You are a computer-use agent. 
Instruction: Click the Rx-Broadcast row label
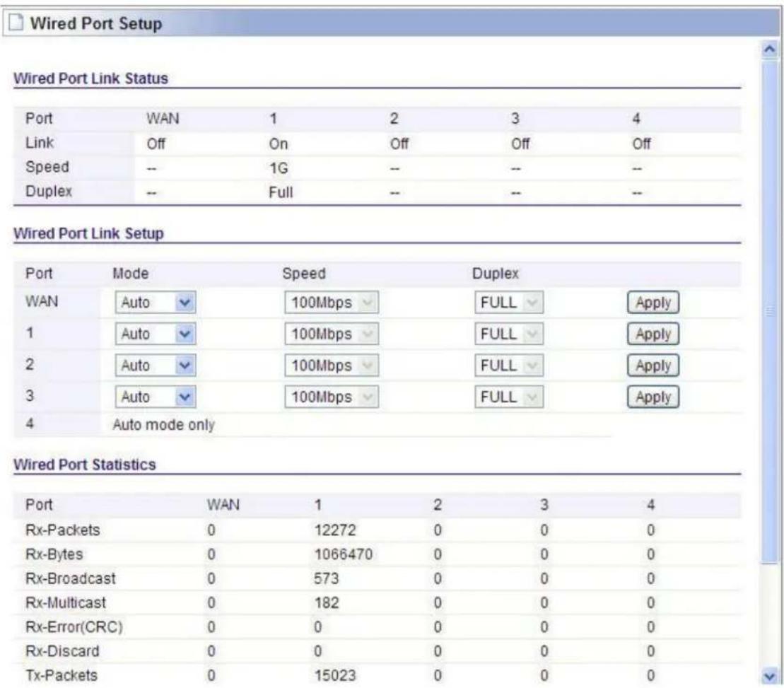coord(71,578)
